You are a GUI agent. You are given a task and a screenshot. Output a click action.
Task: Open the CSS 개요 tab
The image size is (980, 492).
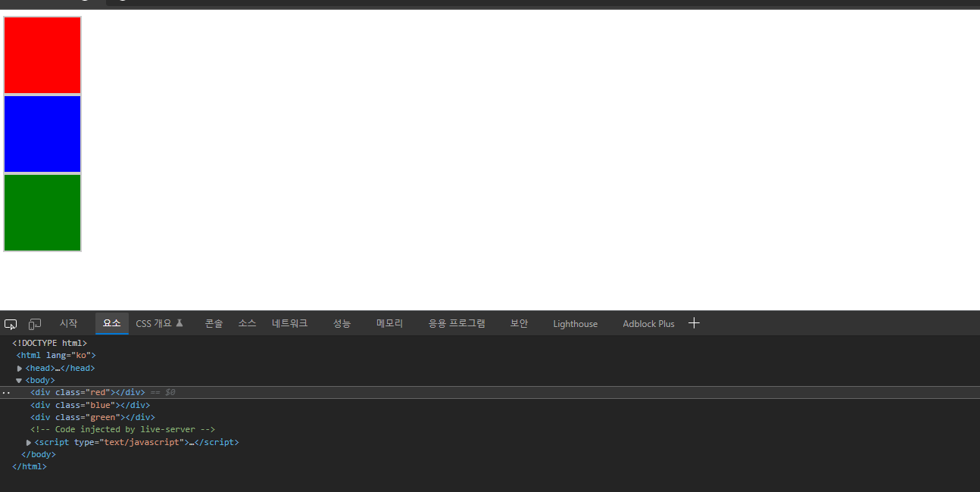coord(159,323)
